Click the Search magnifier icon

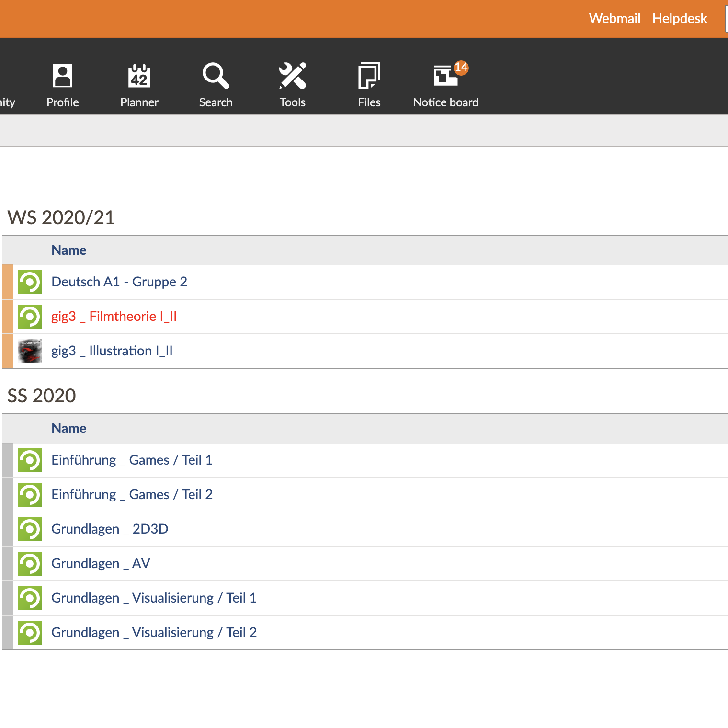click(216, 76)
